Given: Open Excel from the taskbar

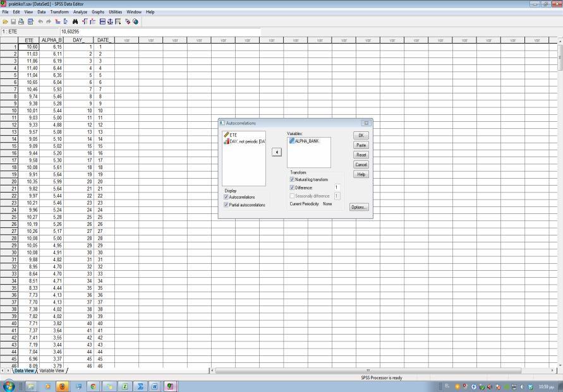Looking at the screenshot, I should [x=125, y=386].
